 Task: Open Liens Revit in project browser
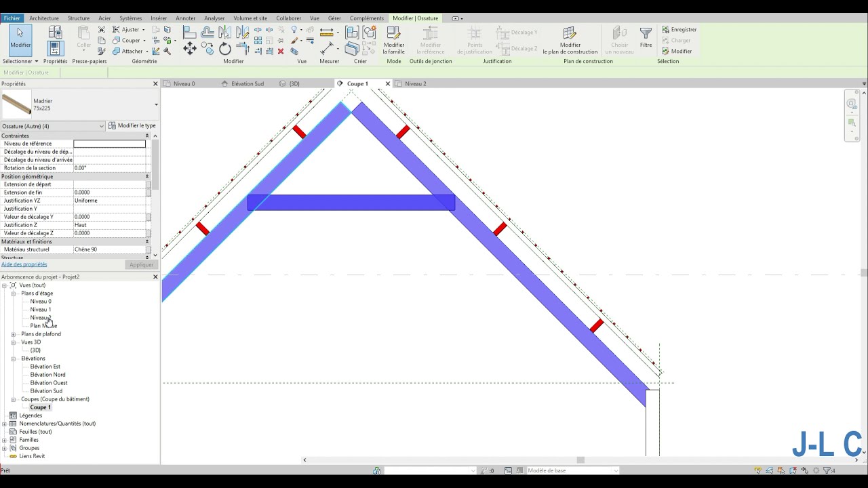[32, 456]
